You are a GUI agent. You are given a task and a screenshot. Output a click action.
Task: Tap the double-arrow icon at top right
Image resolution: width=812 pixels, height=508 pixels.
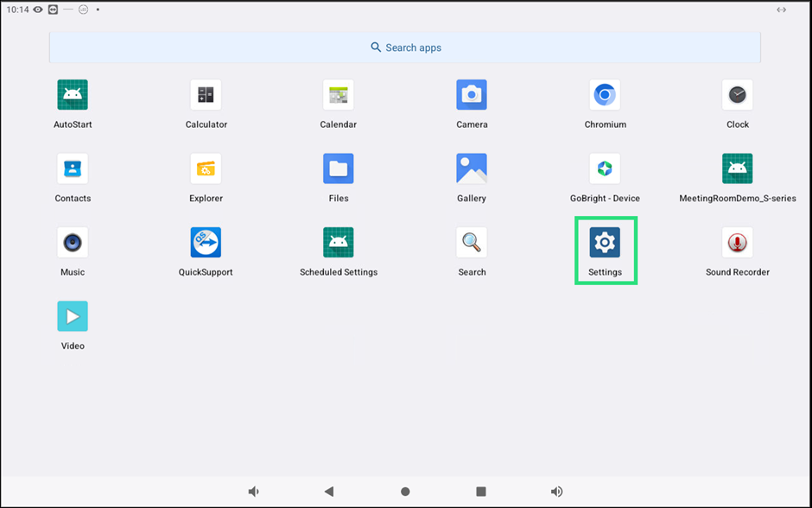click(782, 10)
